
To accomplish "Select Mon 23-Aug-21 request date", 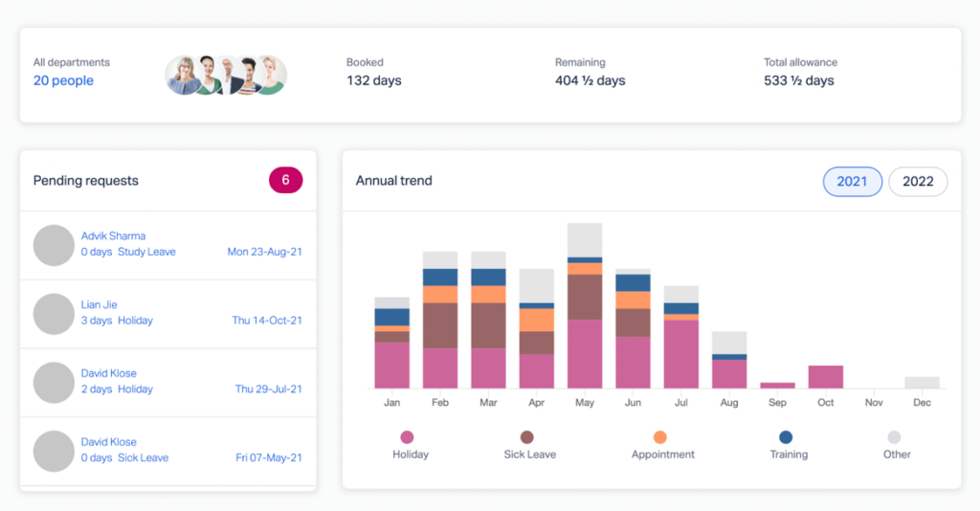I will tap(264, 253).
